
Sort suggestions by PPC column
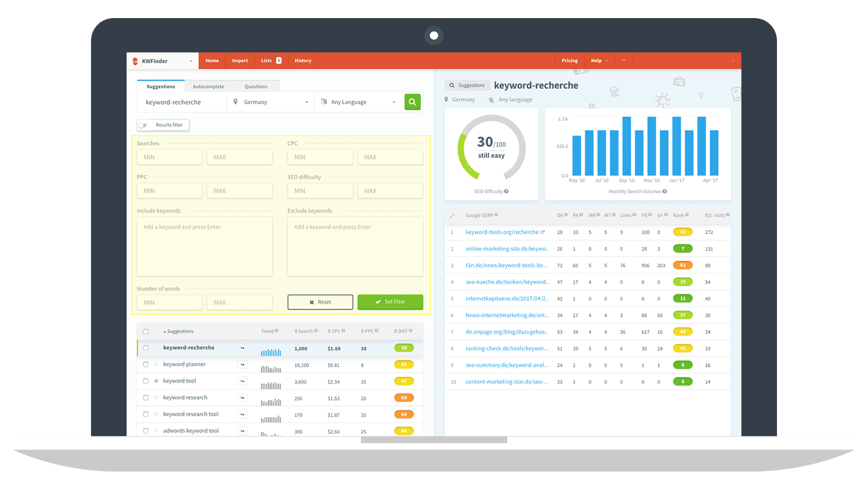click(x=369, y=331)
